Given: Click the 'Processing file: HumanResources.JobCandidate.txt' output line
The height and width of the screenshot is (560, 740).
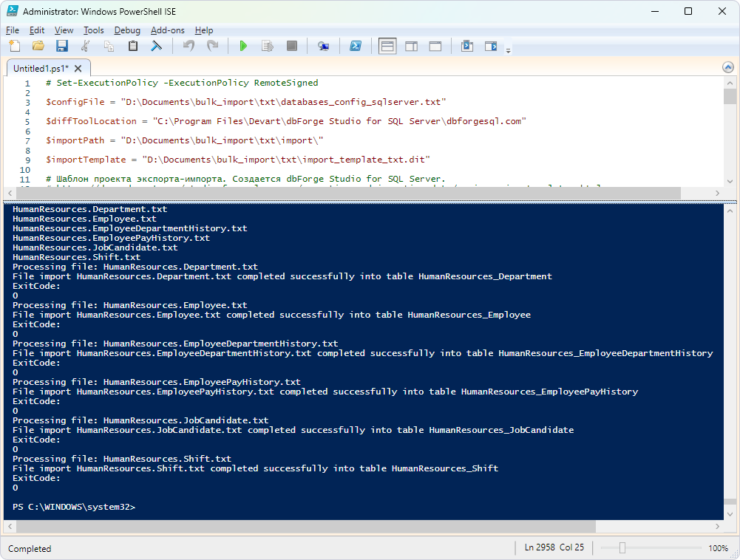Looking at the screenshot, I should (x=140, y=420).
